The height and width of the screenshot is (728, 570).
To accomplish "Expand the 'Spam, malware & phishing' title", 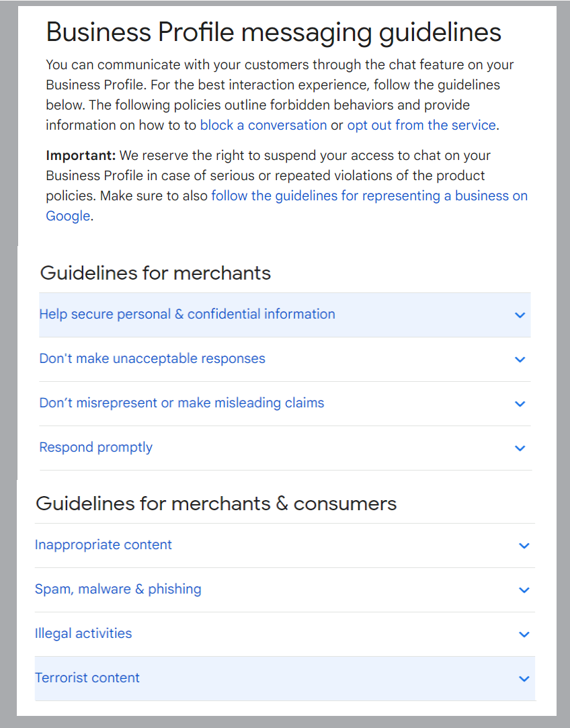I will 118,589.
